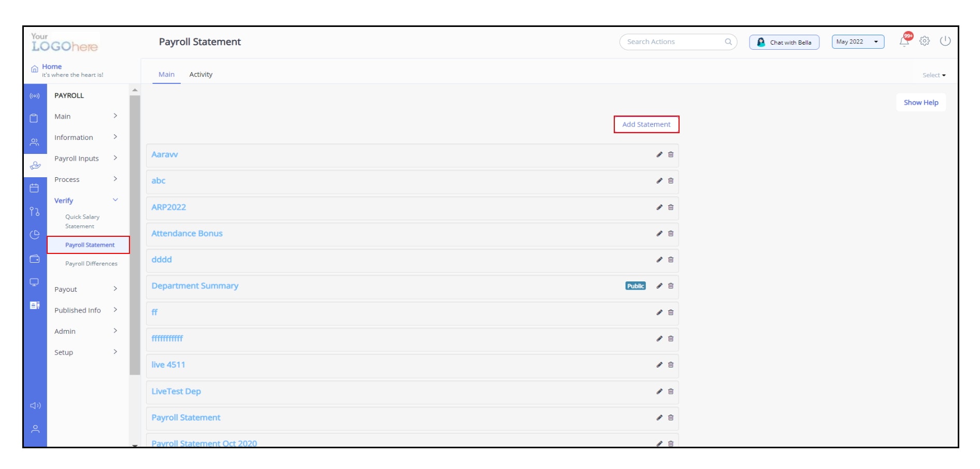
Task: Switch to the Activity tab
Action: tap(201, 75)
